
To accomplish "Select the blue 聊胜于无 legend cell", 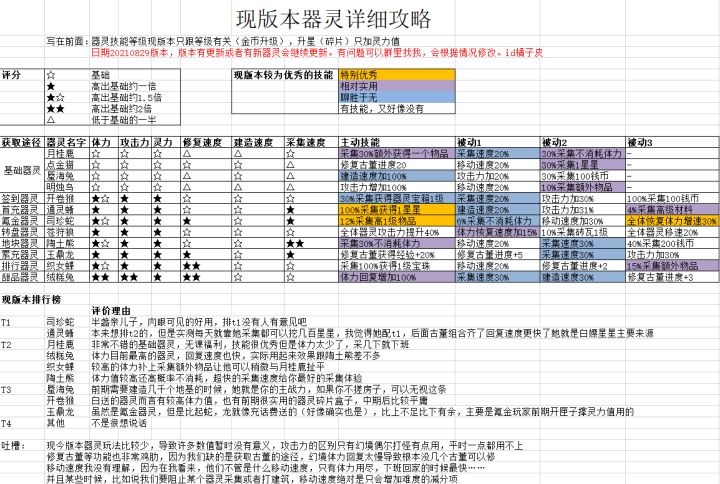I will 397,97.
